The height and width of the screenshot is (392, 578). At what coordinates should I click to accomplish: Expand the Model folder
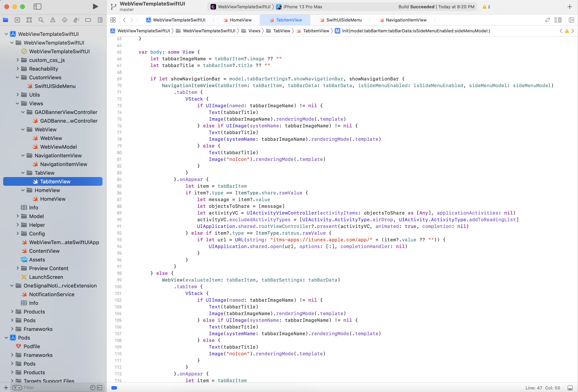17,216
